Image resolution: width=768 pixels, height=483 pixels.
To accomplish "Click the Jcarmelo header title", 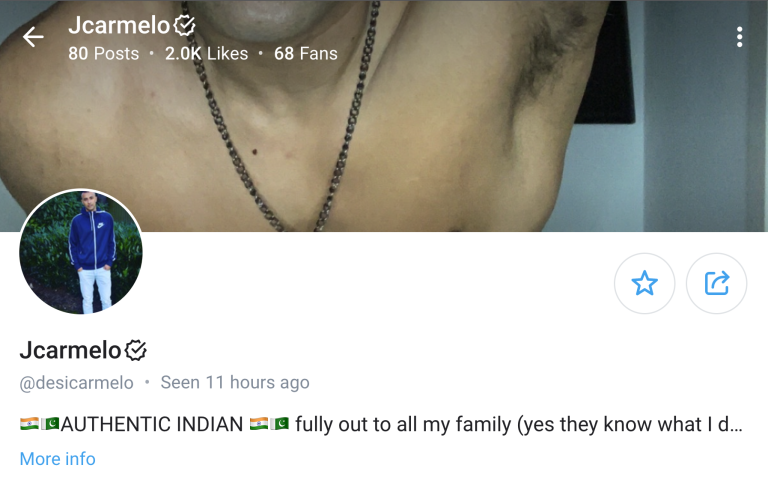I will tap(119, 25).
